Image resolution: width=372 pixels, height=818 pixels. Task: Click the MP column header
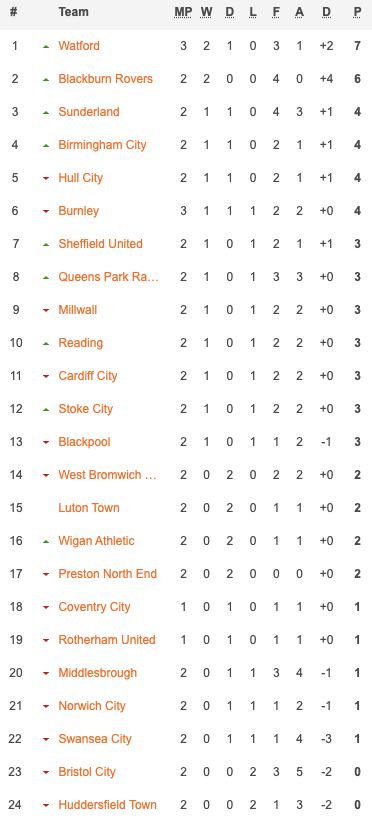coord(183,12)
